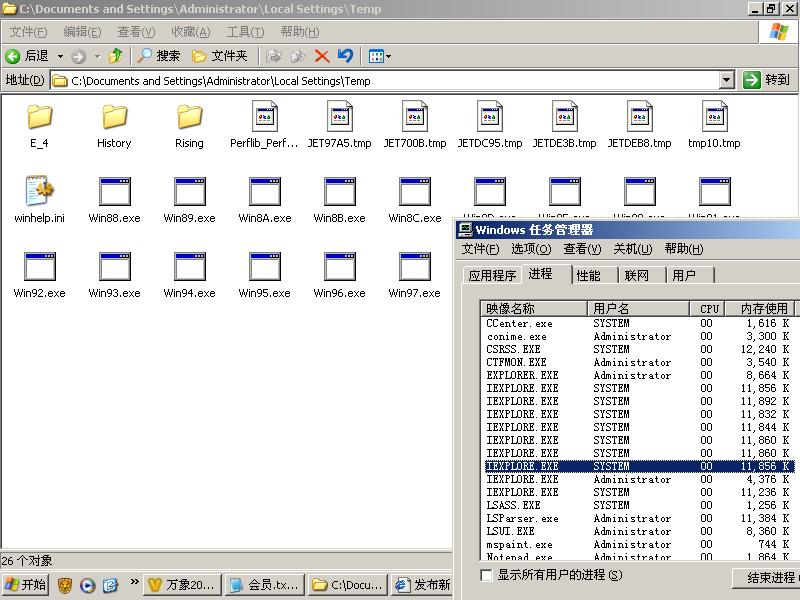The width and height of the screenshot is (800, 600).
Task: Expand the address bar dropdown arrow
Action: point(727,80)
